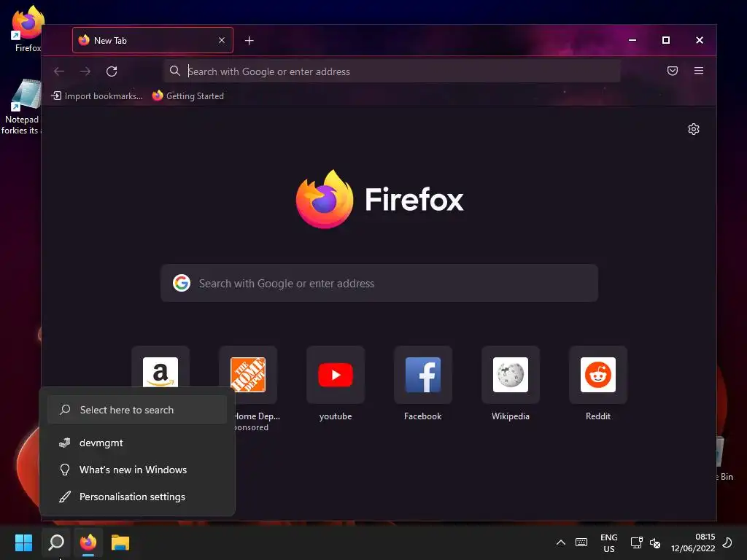Image resolution: width=747 pixels, height=560 pixels.
Task: Choose devmgmt from search flyout
Action: [137, 443]
